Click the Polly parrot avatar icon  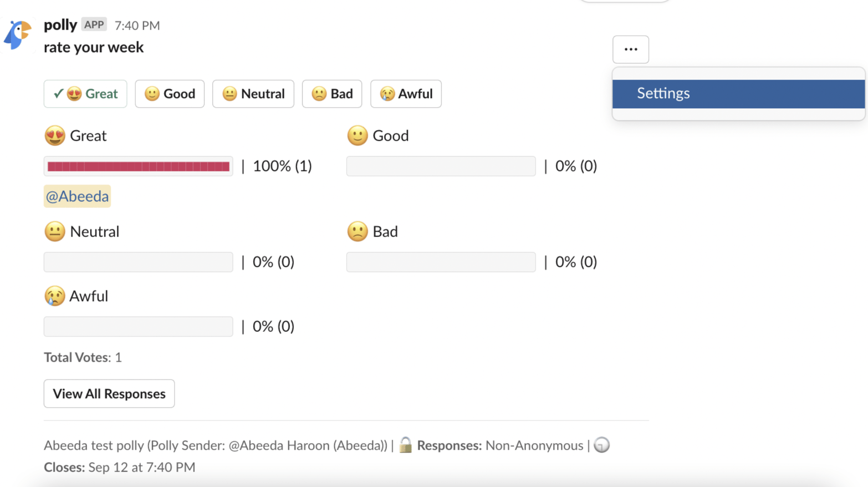[18, 34]
